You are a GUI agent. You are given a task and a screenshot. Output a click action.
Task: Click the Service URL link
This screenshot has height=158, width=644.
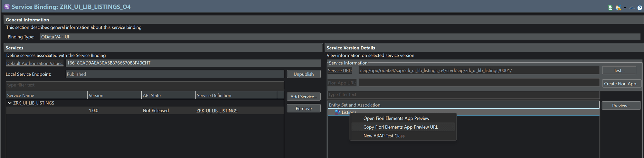click(x=340, y=71)
